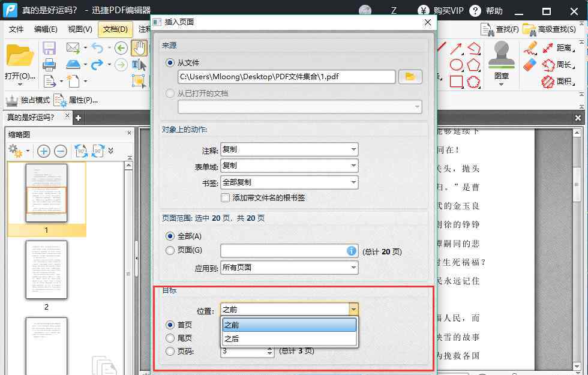Click the Save floppy disk icon

(x=49, y=48)
